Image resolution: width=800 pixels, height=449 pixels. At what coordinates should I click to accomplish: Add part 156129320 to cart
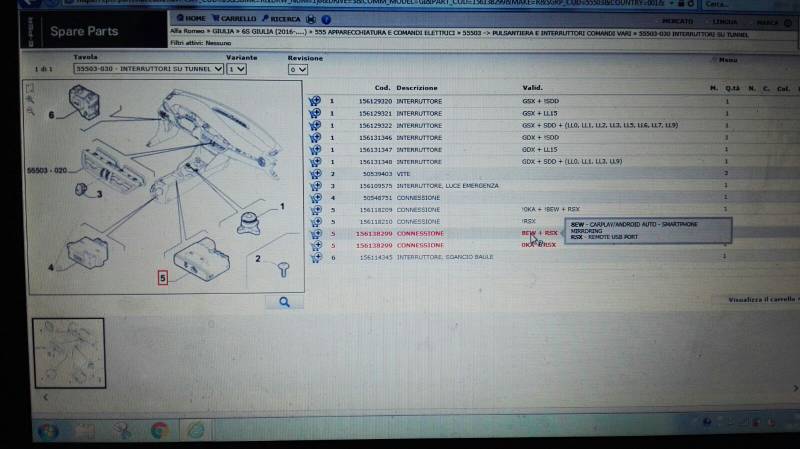click(314, 102)
